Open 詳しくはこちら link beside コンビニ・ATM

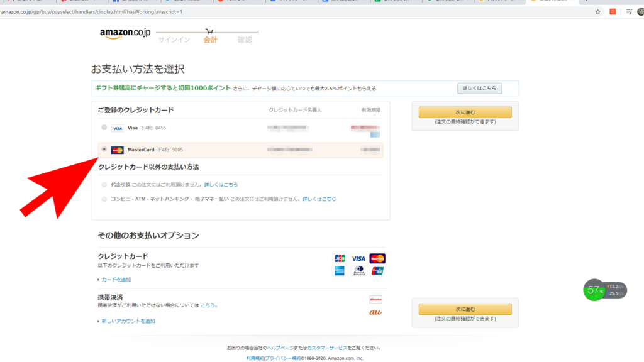tap(319, 199)
